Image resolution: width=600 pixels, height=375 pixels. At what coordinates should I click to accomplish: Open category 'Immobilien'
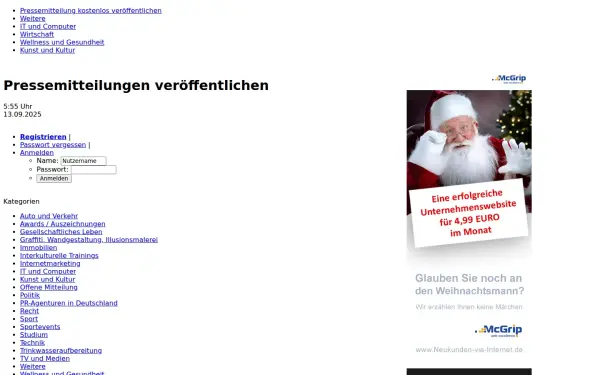[x=38, y=248]
